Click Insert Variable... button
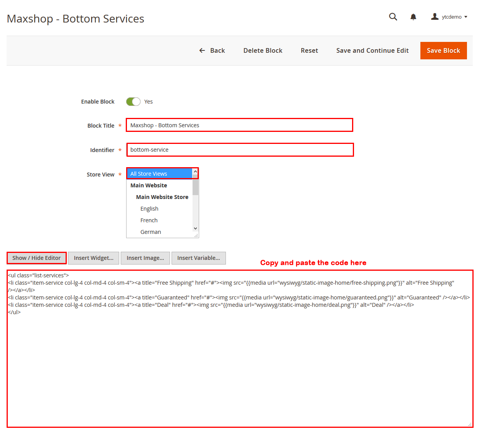Image resolution: width=479 pixels, height=448 pixels. click(198, 258)
